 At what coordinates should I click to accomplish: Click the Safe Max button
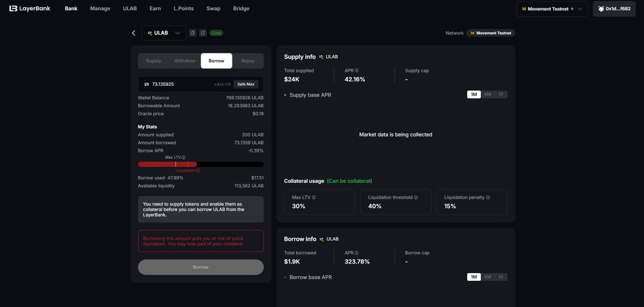click(x=246, y=84)
